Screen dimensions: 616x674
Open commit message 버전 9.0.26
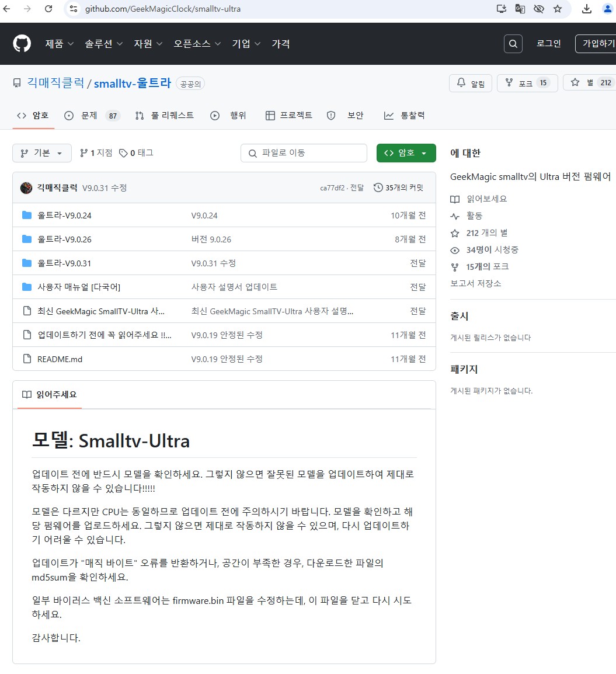point(211,239)
